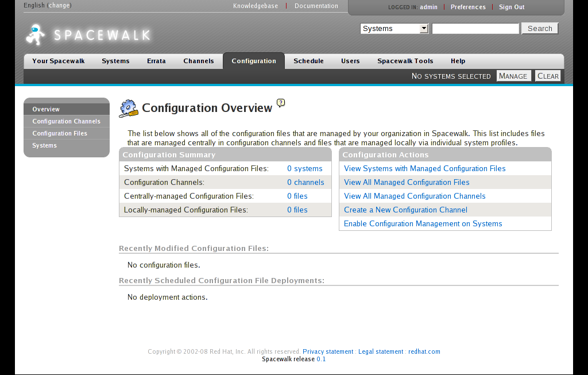This screenshot has width=588, height=375.
Task: Click the 0 channels link
Action: pos(305,182)
